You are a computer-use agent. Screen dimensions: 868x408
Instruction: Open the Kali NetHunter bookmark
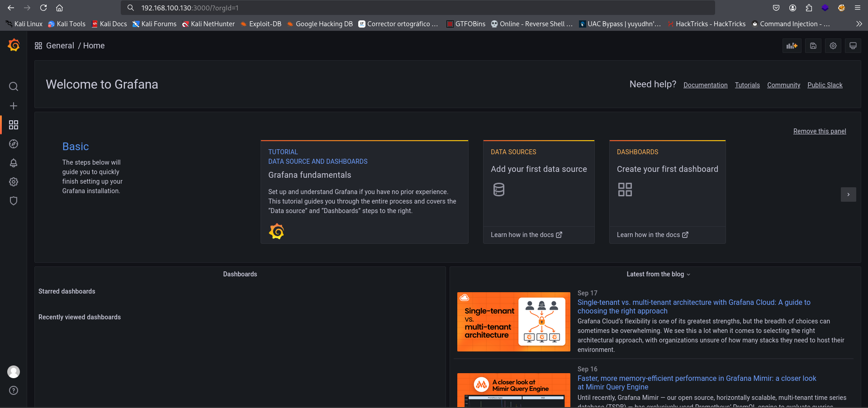click(x=208, y=24)
